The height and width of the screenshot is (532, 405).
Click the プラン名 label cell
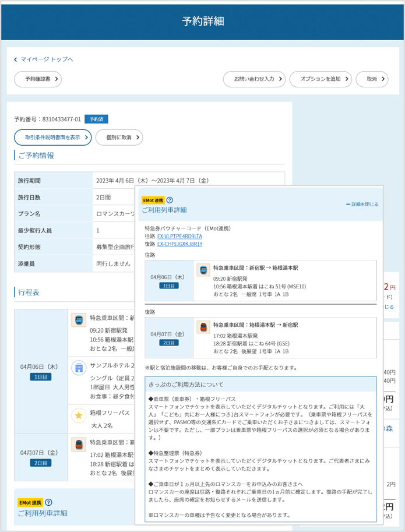pyautogui.click(x=53, y=214)
